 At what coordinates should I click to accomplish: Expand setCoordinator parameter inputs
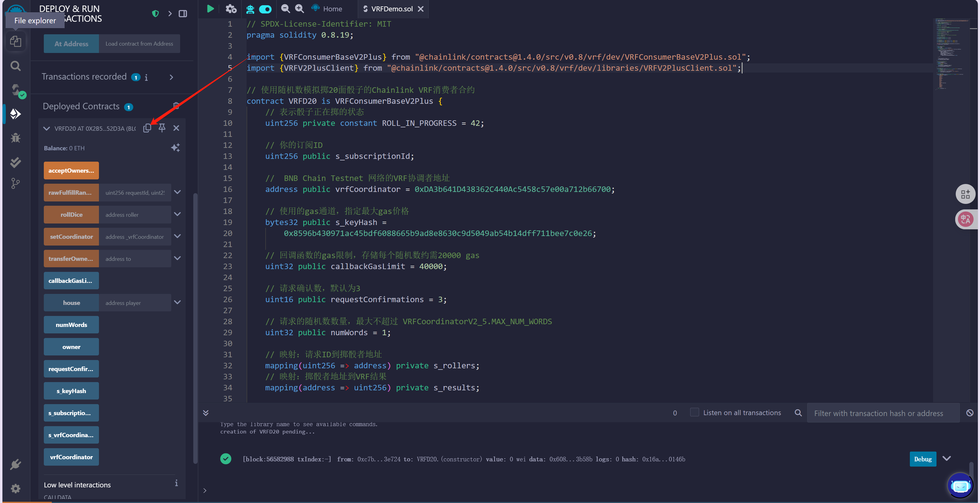point(177,236)
